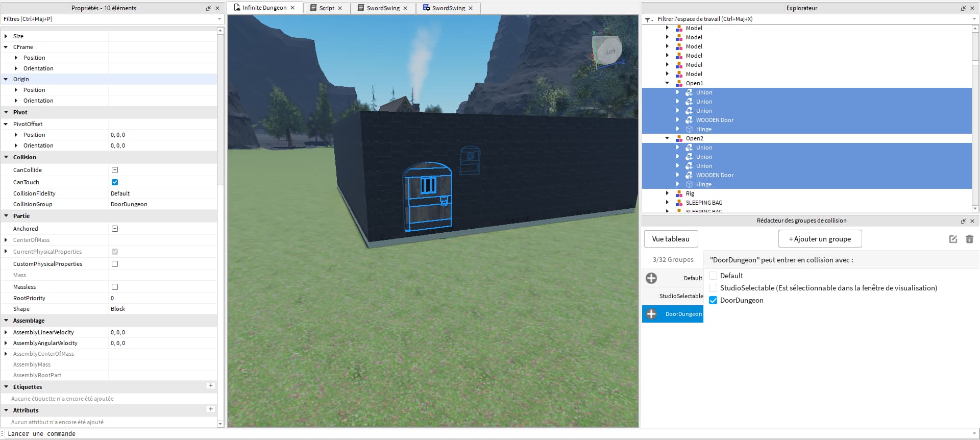Check Default in DoorDungeon collision list
980x440 pixels.
point(714,276)
